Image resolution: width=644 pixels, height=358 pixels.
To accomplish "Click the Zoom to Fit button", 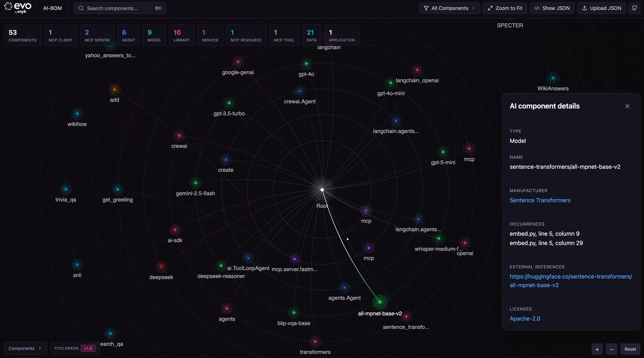I will [505, 8].
